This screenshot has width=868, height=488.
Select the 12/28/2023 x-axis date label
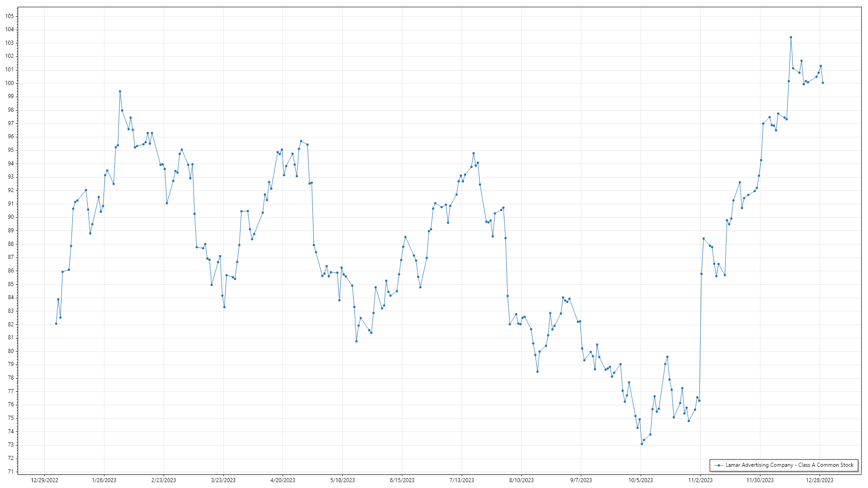coord(820,480)
